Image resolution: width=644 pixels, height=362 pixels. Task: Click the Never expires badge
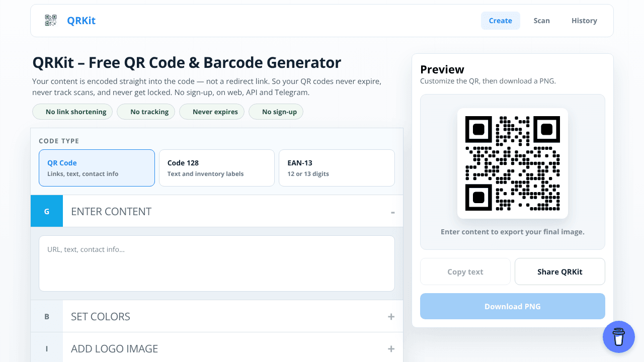click(212, 112)
